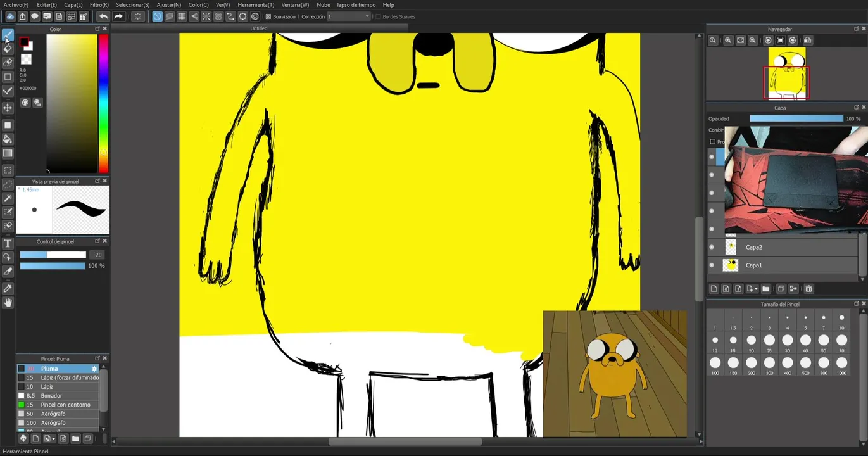
Task: Enable radial snap guide
Action: click(x=206, y=16)
